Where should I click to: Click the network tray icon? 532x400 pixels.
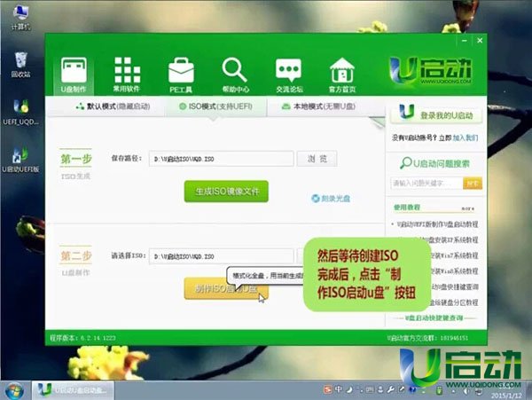click(x=478, y=391)
